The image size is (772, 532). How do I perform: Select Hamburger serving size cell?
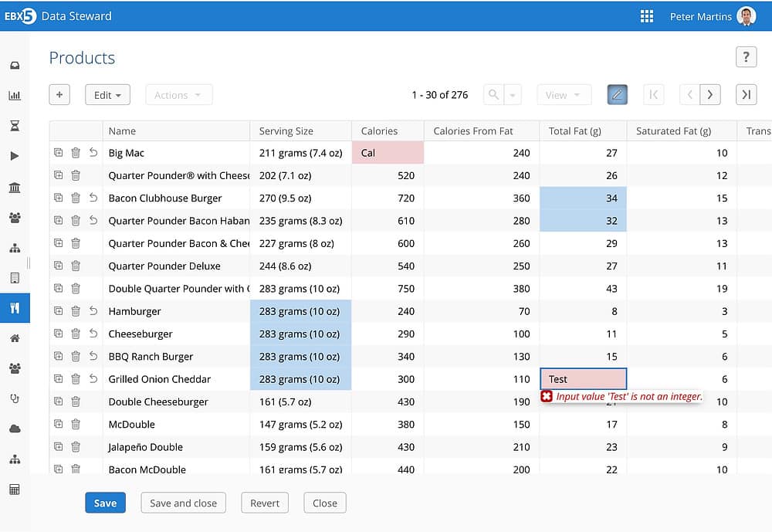click(x=301, y=311)
